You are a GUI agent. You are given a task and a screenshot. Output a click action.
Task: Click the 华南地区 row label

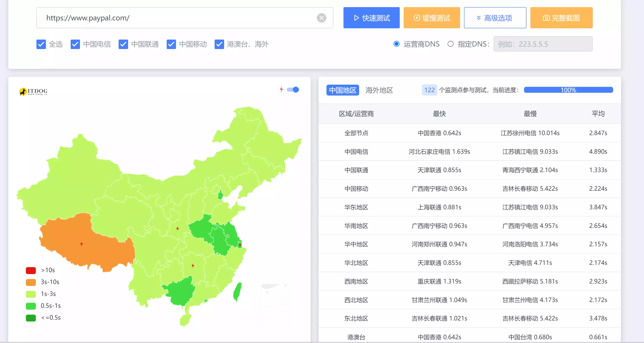(356, 226)
